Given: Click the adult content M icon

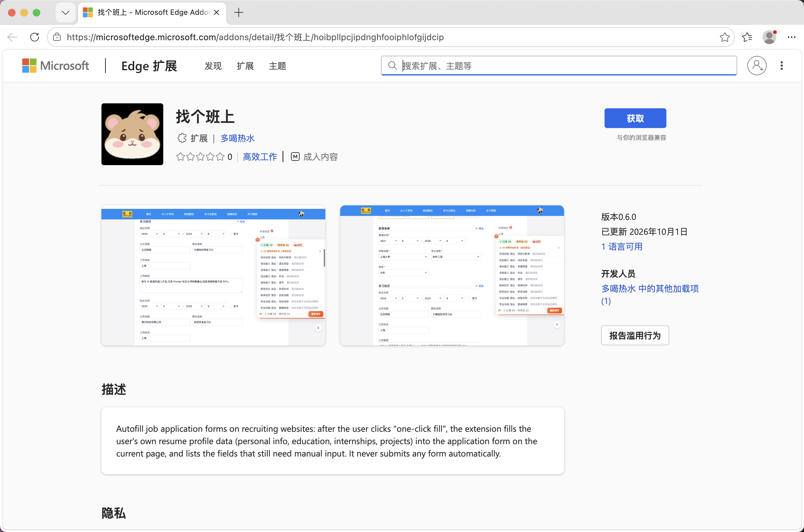Looking at the screenshot, I should tap(295, 157).
